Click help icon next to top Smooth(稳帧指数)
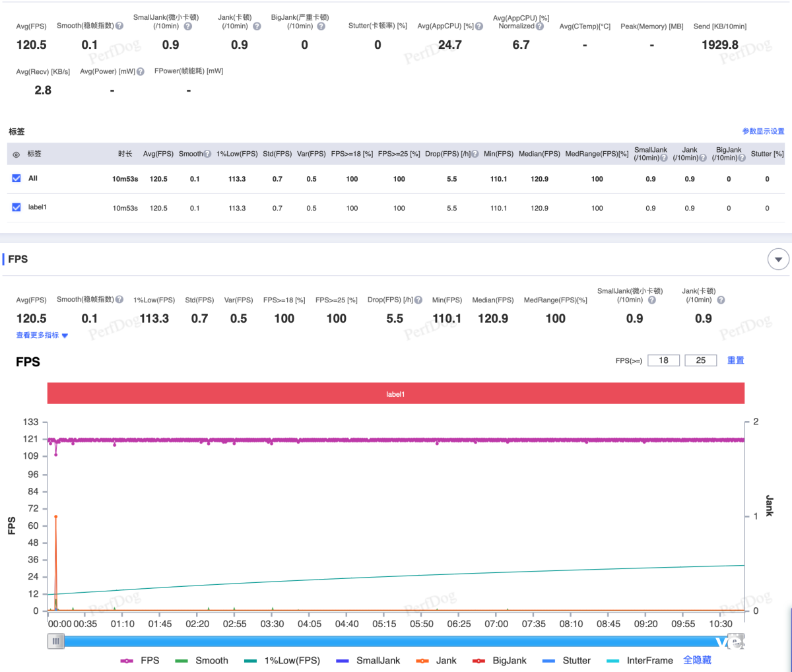The image size is (792, 672). click(119, 26)
